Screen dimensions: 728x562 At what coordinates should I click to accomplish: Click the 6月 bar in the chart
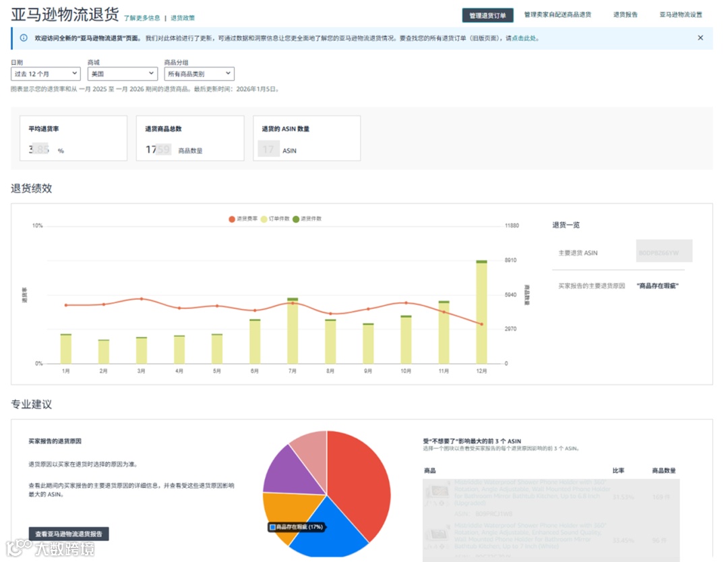pyautogui.click(x=255, y=341)
